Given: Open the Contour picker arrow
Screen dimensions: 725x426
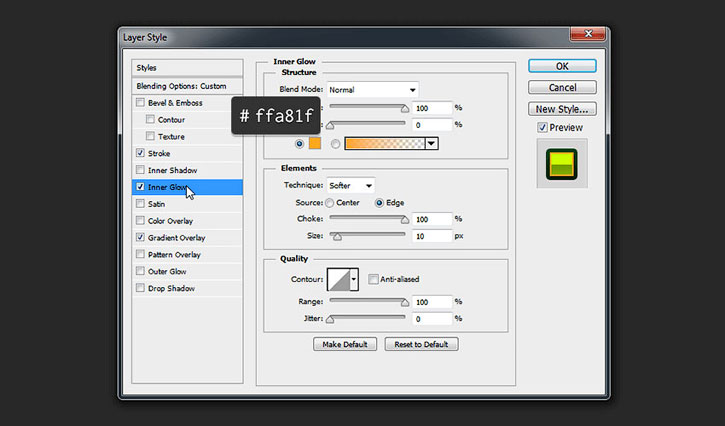Looking at the screenshot, I should (x=354, y=279).
